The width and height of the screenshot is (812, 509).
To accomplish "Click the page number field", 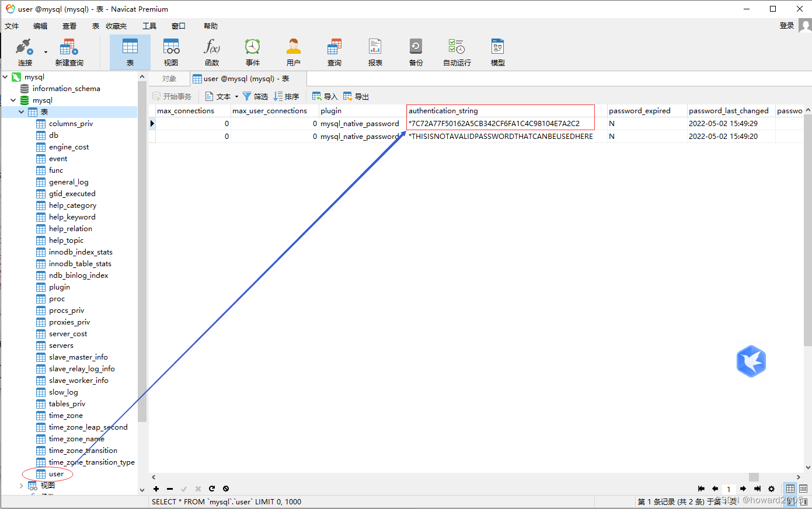I will point(729,489).
